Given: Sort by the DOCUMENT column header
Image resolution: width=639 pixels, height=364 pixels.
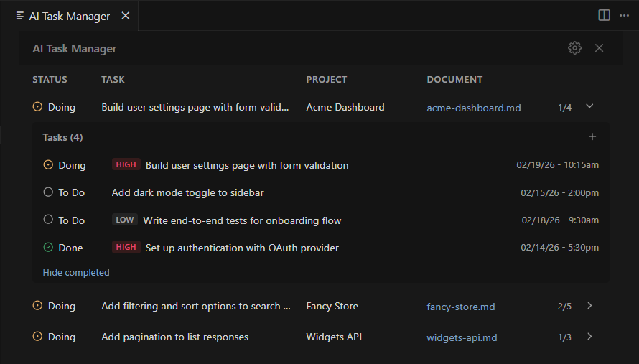Looking at the screenshot, I should 454,80.
